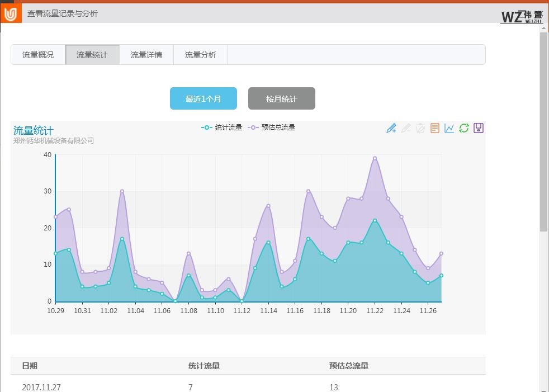Screen dimensions: 549x392
Task: Click the 最近1个月 button
Action: click(203, 99)
